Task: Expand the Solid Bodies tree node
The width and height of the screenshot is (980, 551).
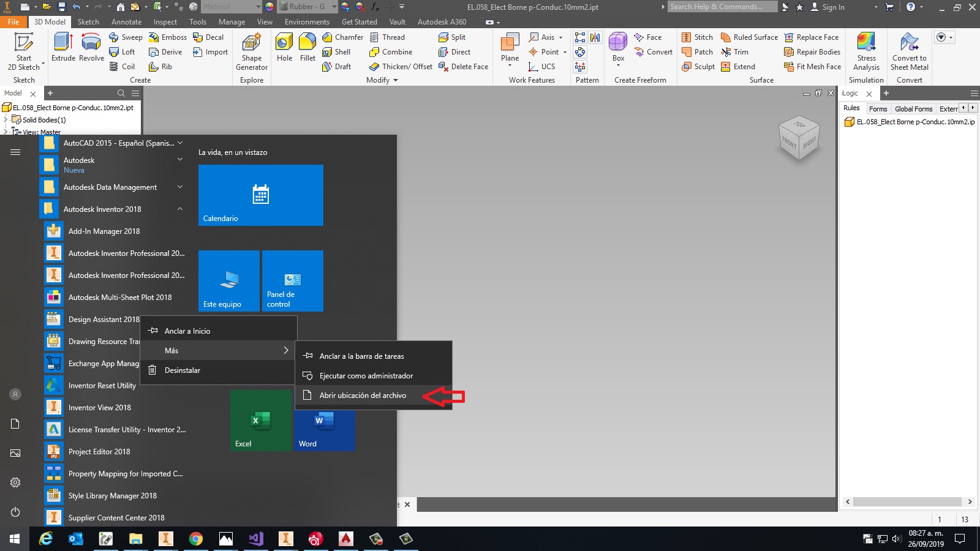Action: pos(5,120)
